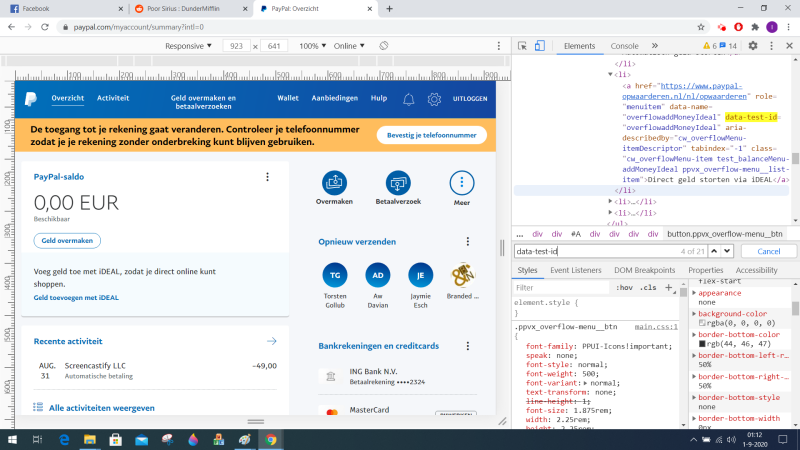800x450 pixels.
Task: Click the border-bottom-color black swatch
Action: 703,344
